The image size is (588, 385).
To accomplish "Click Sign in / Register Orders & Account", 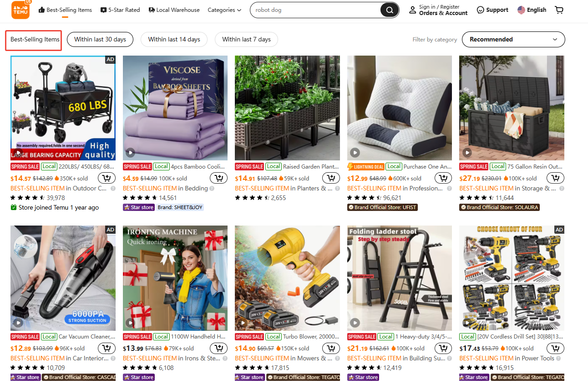I will (438, 10).
